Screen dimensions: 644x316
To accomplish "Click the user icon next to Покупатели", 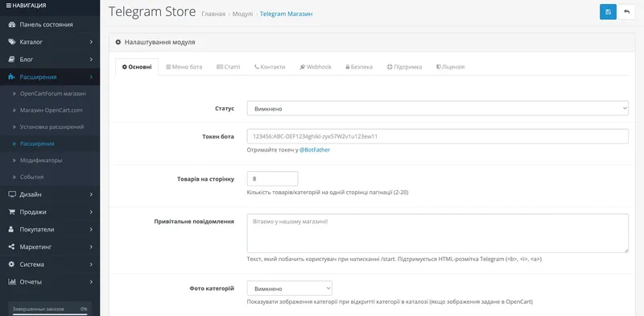I will pyautogui.click(x=11, y=230).
